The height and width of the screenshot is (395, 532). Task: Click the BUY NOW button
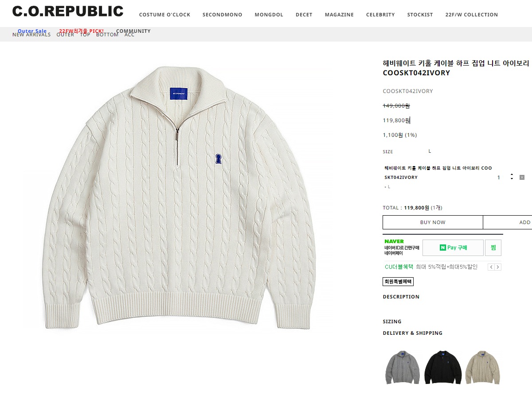click(x=433, y=222)
